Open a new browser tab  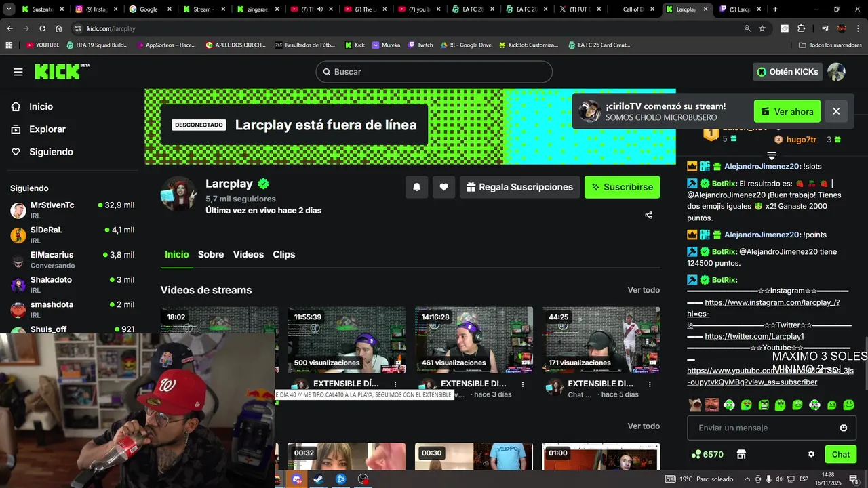tap(775, 9)
